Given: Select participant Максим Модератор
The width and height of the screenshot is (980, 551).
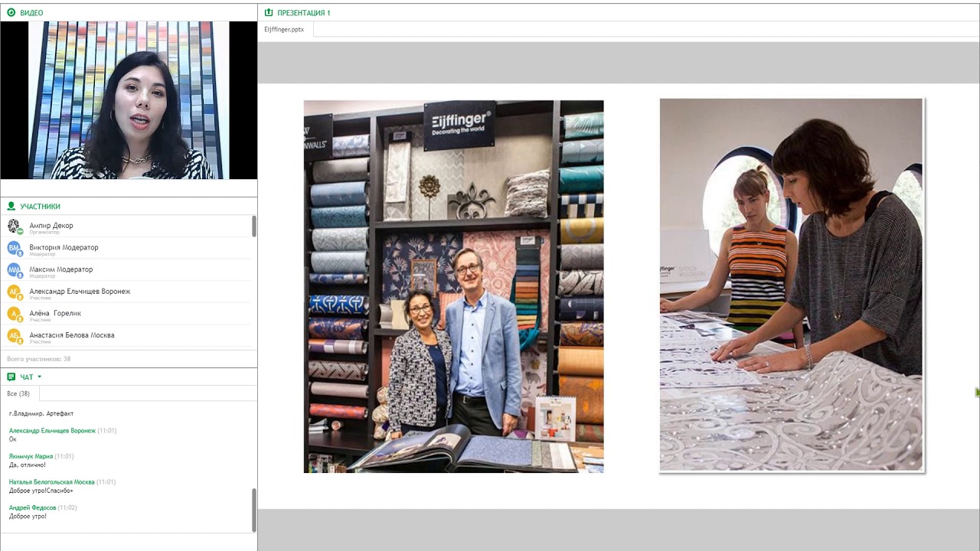Looking at the screenshot, I should pyautogui.click(x=126, y=270).
